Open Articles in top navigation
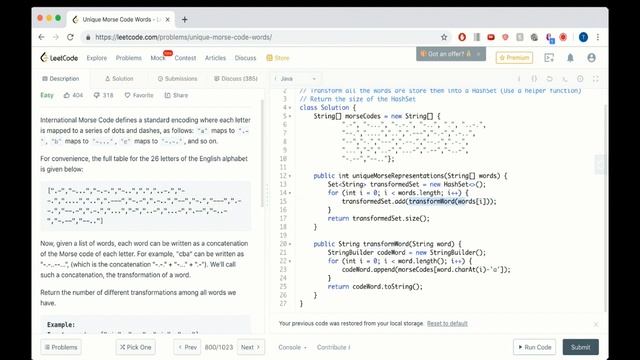The width and height of the screenshot is (640, 360). point(216,58)
